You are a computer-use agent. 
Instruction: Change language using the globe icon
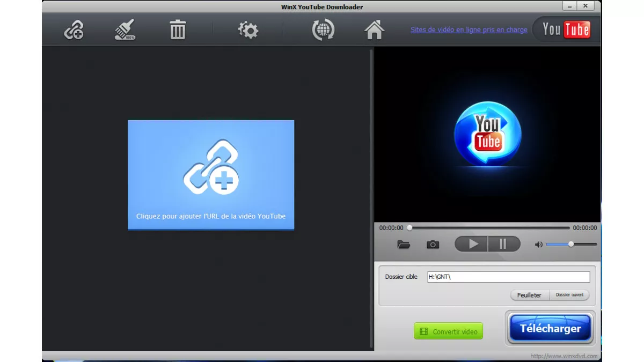(x=322, y=31)
